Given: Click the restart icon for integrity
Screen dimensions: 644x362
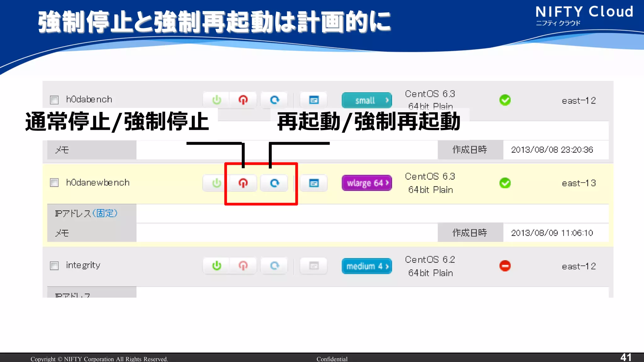Looking at the screenshot, I should (x=275, y=266).
